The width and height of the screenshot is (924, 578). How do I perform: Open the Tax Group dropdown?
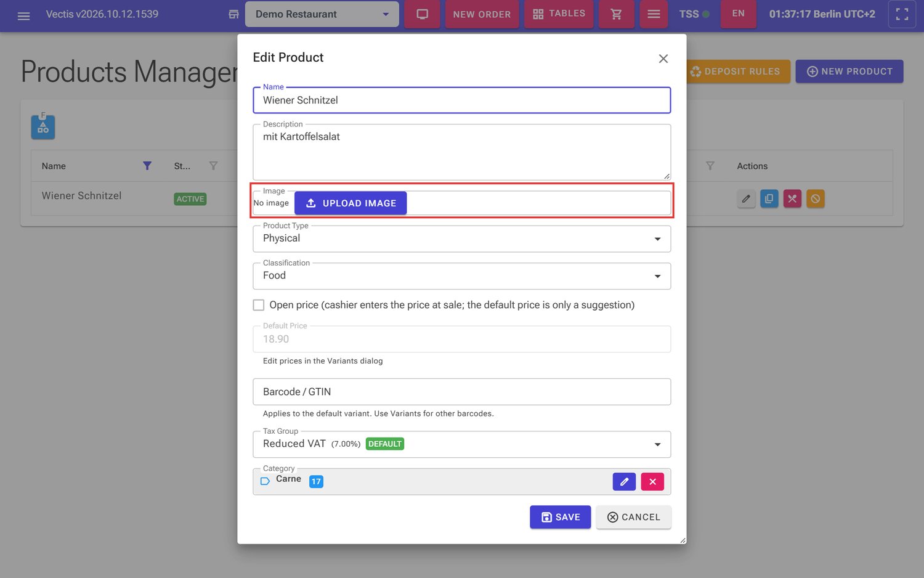462,444
